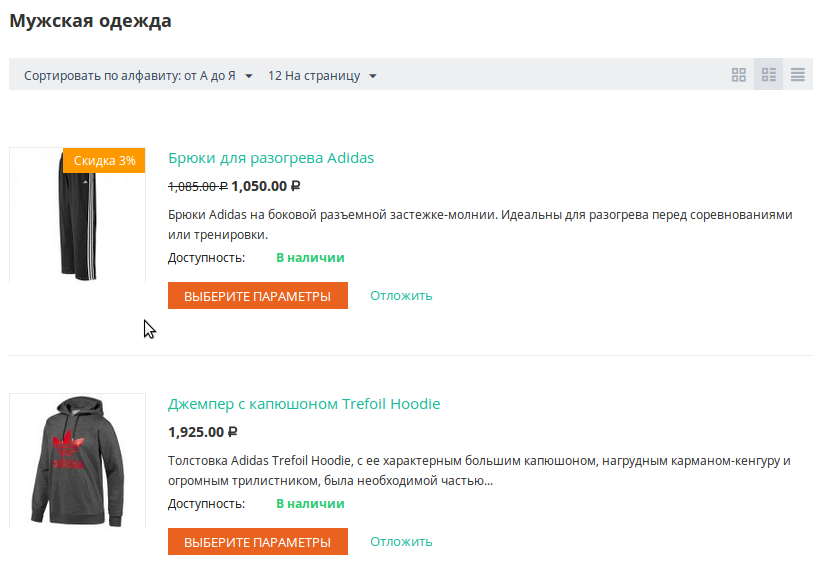Switch to grid view layout icon
The height and width of the screenshot is (573, 840).
[x=739, y=75]
